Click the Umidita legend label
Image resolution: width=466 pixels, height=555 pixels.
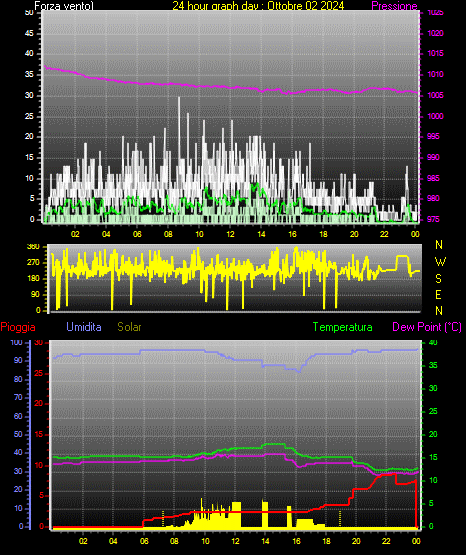tap(84, 327)
